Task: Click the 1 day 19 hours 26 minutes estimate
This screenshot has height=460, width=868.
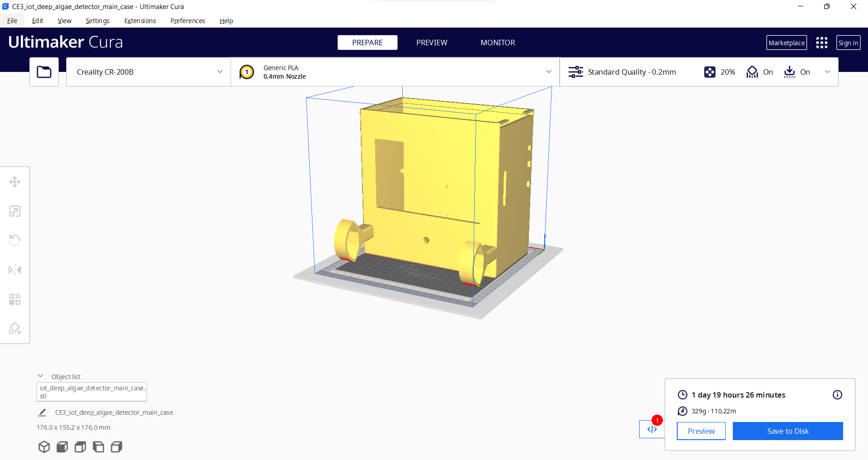Action: 738,395
